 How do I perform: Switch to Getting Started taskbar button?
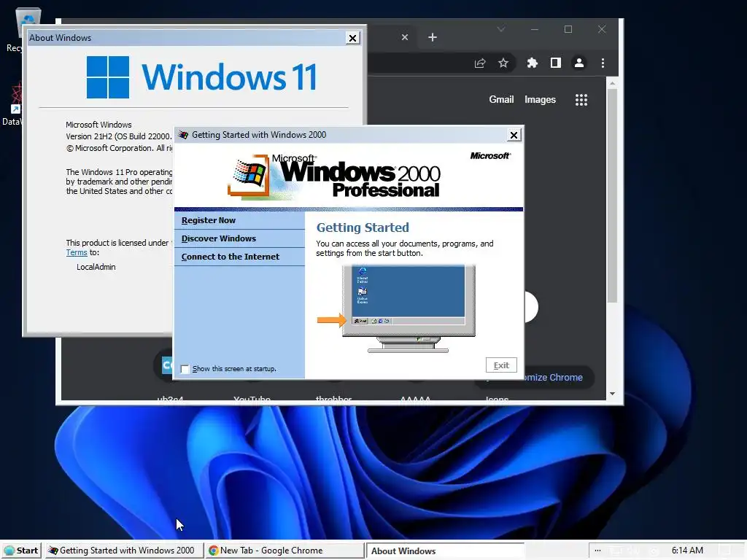click(x=125, y=551)
